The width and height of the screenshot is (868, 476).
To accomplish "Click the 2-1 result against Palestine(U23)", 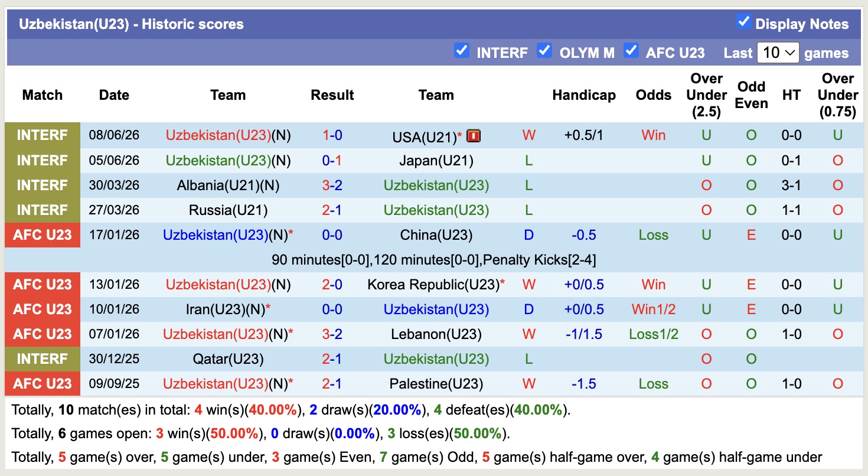I will click(x=332, y=383).
